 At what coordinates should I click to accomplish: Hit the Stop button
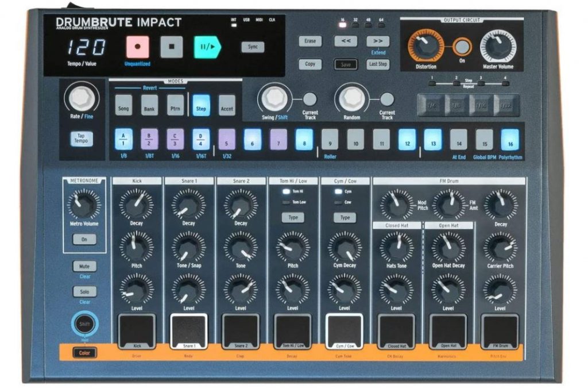tap(171, 47)
